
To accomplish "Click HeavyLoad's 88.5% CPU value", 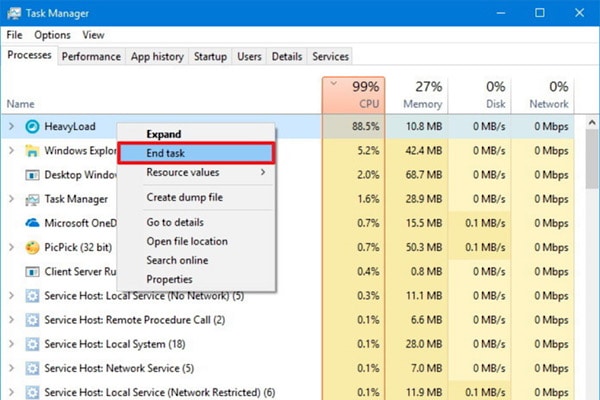I will (x=365, y=126).
